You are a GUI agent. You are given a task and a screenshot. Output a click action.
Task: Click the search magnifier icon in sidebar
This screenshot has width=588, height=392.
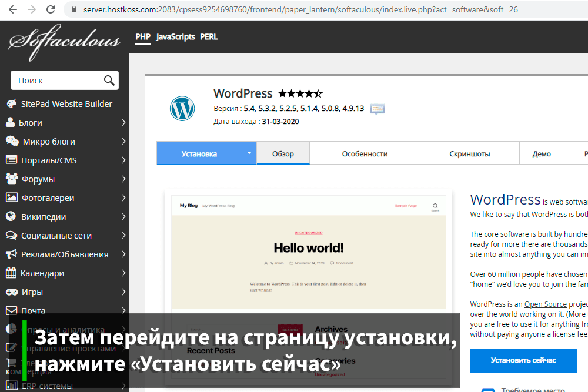coord(109,80)
